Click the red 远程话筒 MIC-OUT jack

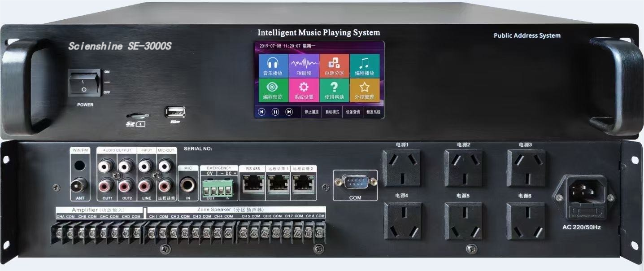tap(166, 185)
